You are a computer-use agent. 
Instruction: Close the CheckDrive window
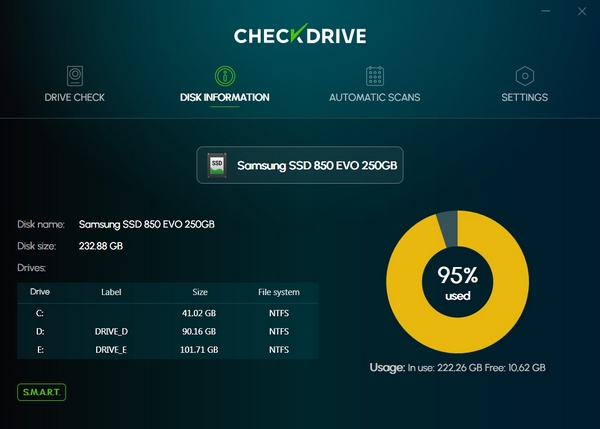point(582,11)
